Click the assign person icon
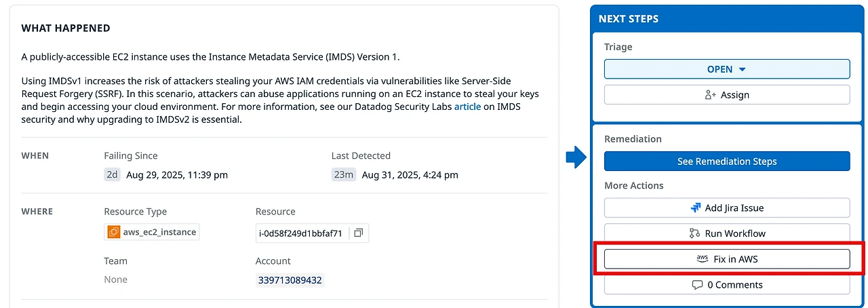 point(711,95)
